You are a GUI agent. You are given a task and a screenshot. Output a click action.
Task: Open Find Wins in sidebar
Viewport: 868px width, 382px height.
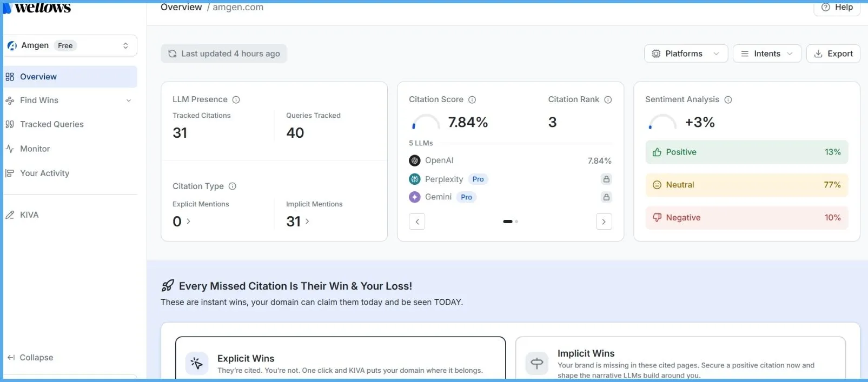coord(70,100)
